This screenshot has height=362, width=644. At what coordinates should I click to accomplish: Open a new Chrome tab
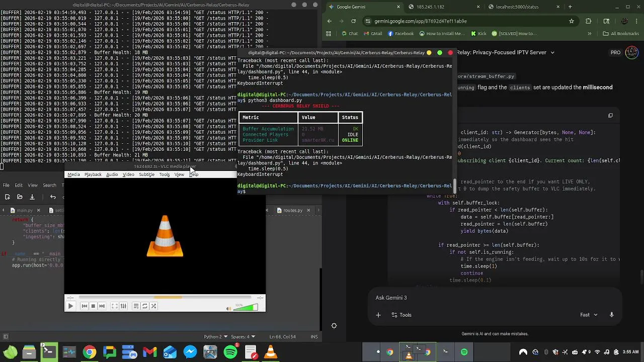(570, 7)
